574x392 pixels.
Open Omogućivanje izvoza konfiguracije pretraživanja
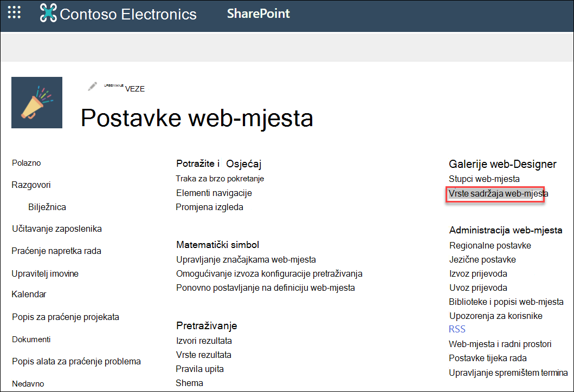point(269,274)
